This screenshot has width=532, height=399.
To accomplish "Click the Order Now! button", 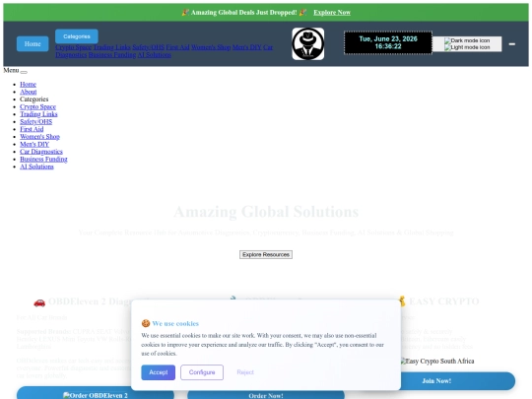I will coord(266,395).
